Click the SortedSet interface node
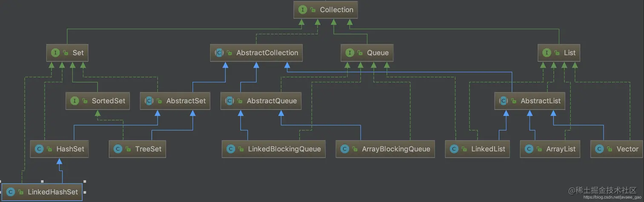The width and height of the screenshot is (644, 202). (x=98, y=101)
